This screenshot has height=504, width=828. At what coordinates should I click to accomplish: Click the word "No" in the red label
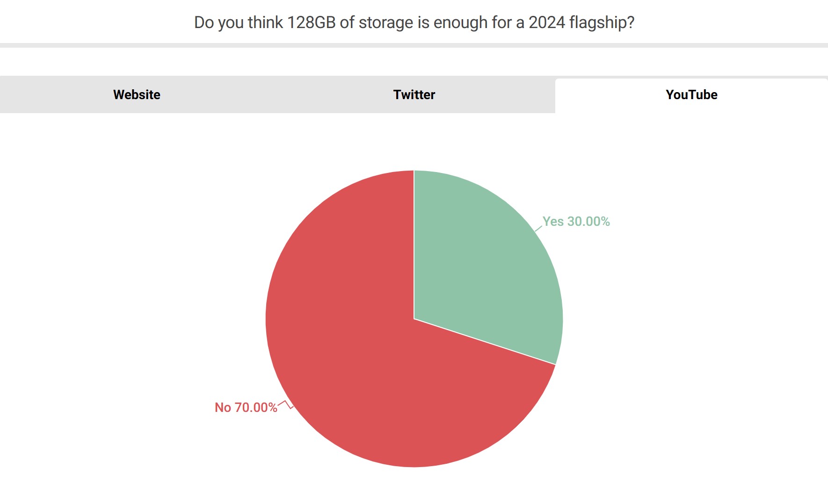pos(223,408)
